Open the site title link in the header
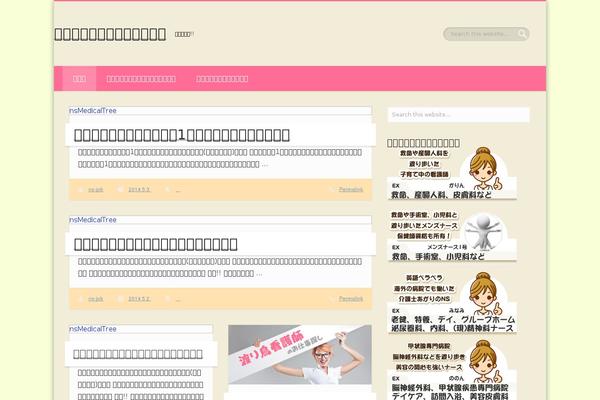The height and width of the screenshot is (400, 600). (x=110, y=34)
